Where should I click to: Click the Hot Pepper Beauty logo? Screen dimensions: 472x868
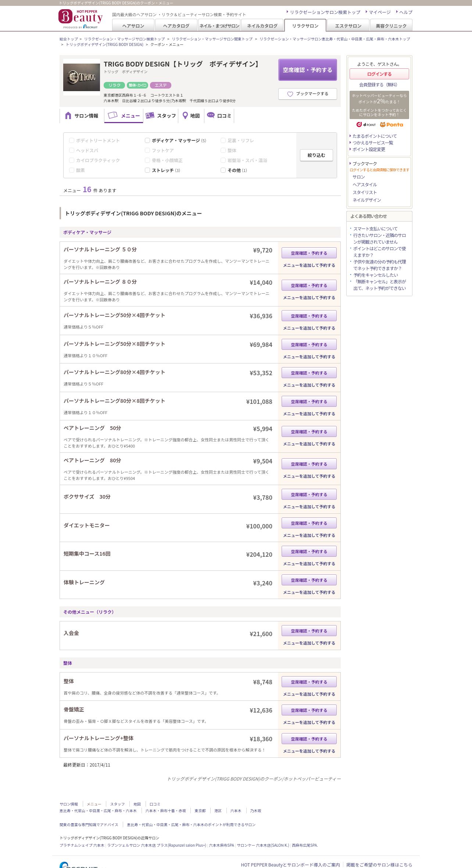(81, 19)
